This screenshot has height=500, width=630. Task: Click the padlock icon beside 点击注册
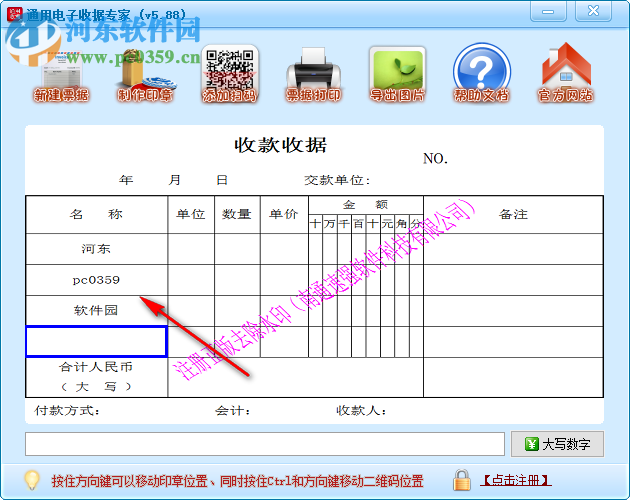[x=462, y=480]
